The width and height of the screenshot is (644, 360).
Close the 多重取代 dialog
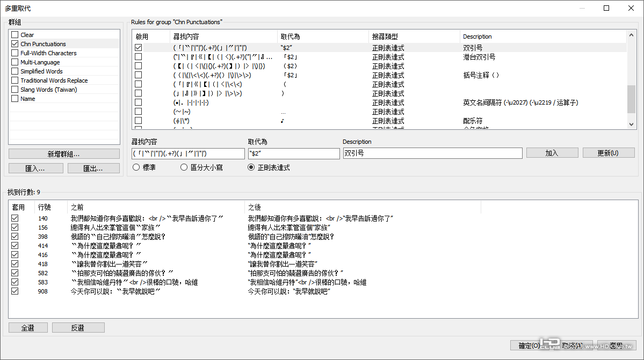coord(631,8)
